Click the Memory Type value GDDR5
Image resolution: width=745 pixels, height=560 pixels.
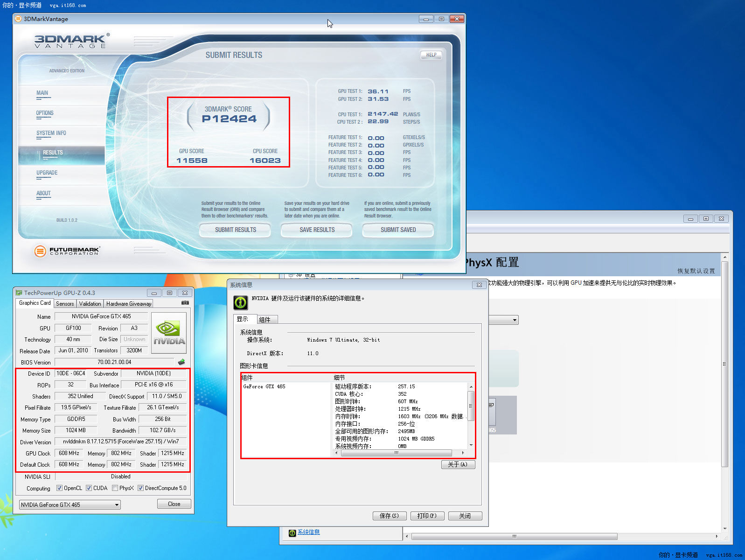(x=76, y=419)
